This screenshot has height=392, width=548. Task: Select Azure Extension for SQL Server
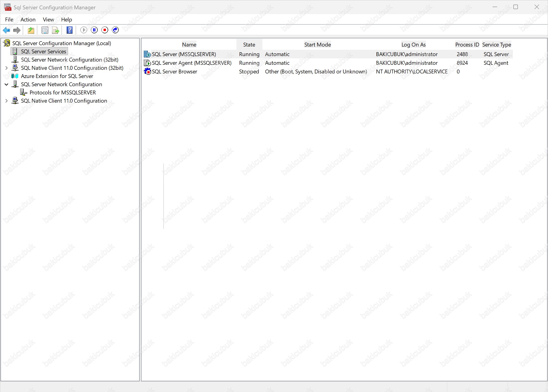click(x=57, y=76)
